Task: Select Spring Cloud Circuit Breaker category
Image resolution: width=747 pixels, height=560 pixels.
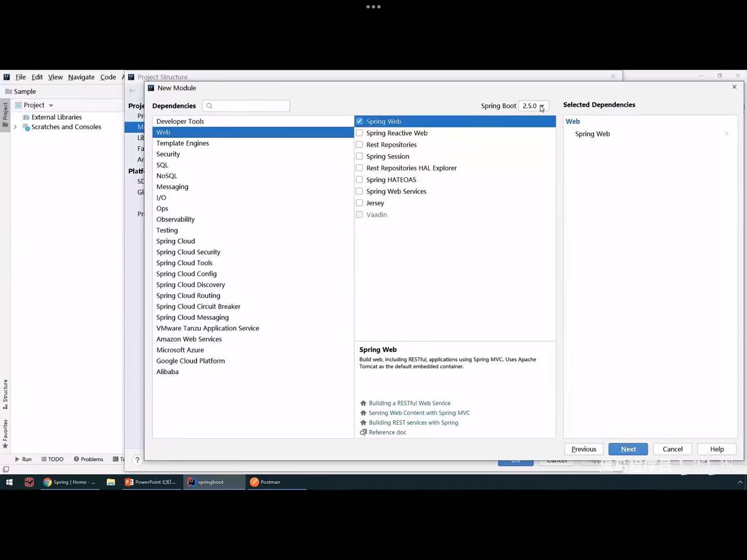Action: (253, 306)
